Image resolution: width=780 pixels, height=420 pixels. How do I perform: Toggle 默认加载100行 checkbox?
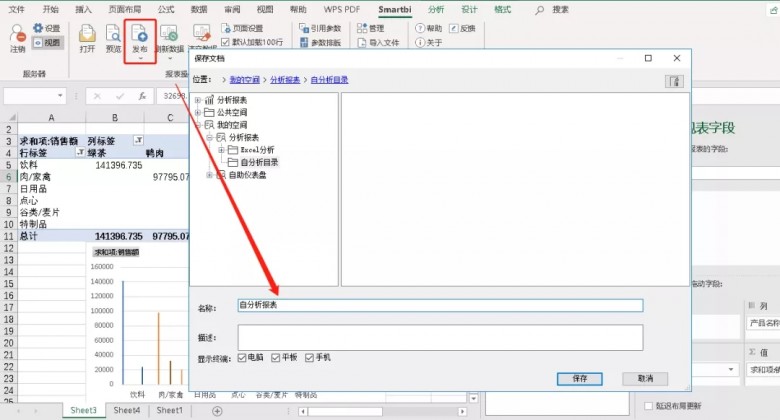pos(225,42)
